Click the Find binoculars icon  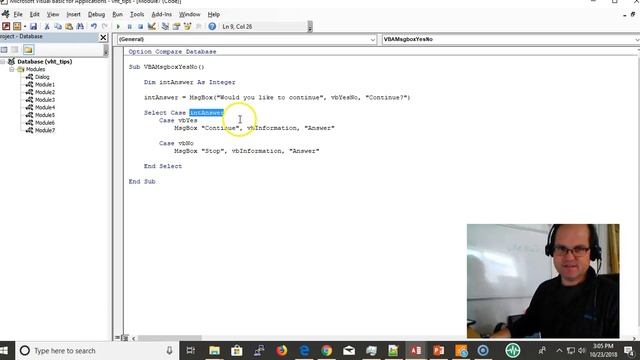pyautogui.click(x=80, y=27)
